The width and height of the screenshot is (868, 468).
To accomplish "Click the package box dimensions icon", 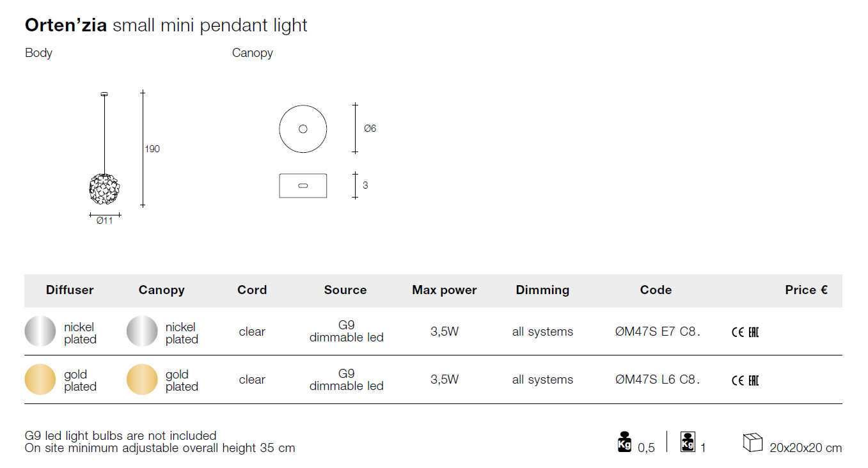I will [x=753, y=442].
